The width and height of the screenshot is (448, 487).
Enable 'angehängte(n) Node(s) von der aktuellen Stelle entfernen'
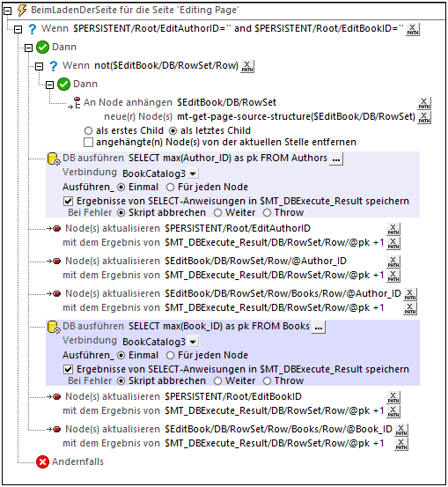coord(89,143)
